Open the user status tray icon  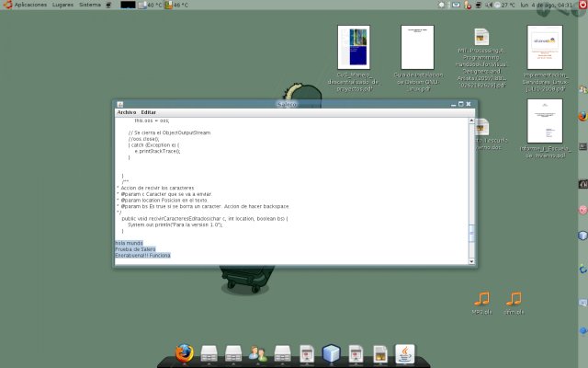pos(468,5)
